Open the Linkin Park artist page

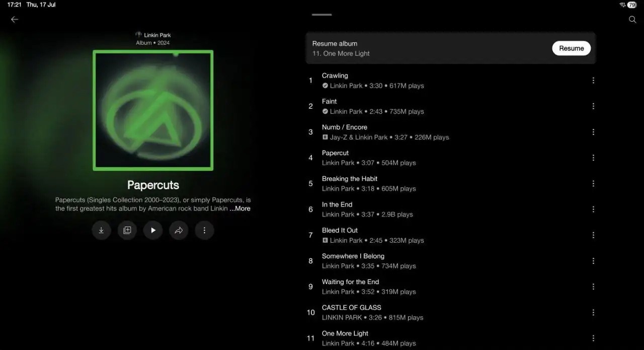pyautogui.click(x=153, y=35)
